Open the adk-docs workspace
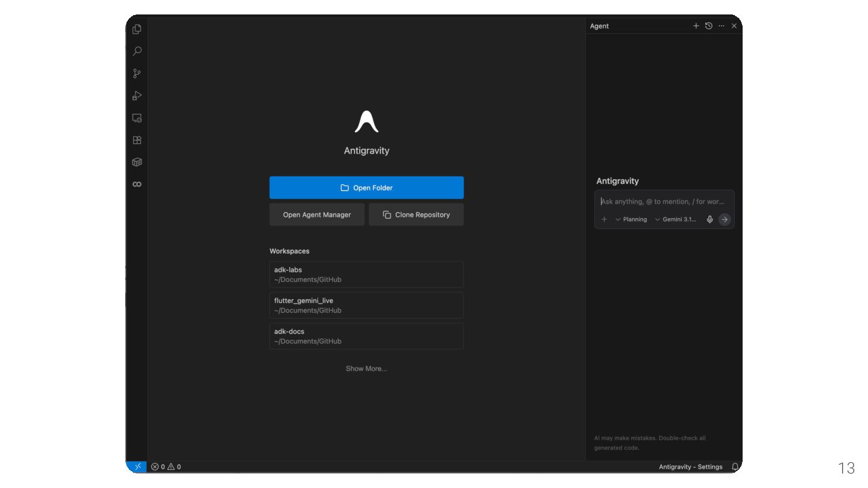 coord(366,336)
